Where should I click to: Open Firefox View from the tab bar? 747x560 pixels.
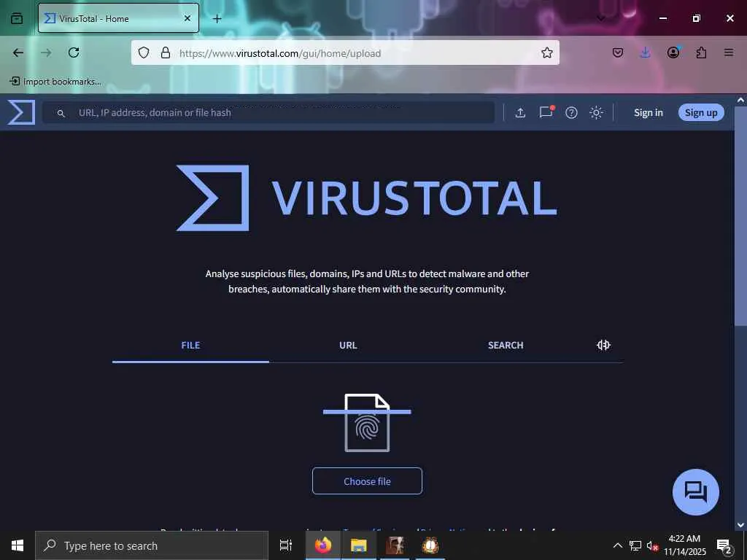click(17, 18)
